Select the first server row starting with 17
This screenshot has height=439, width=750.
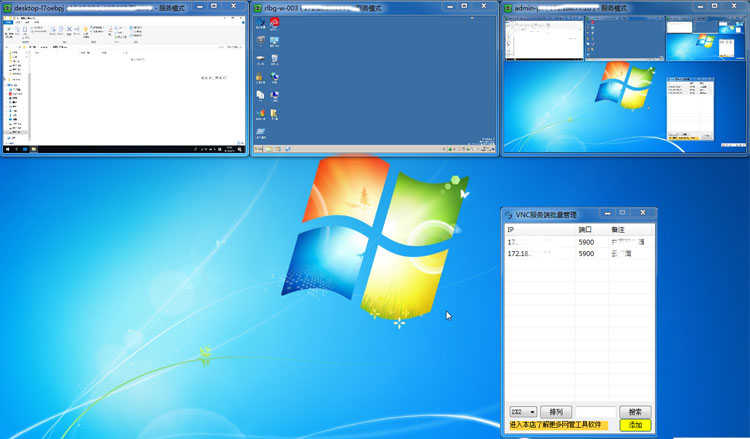tap(579, 242)
